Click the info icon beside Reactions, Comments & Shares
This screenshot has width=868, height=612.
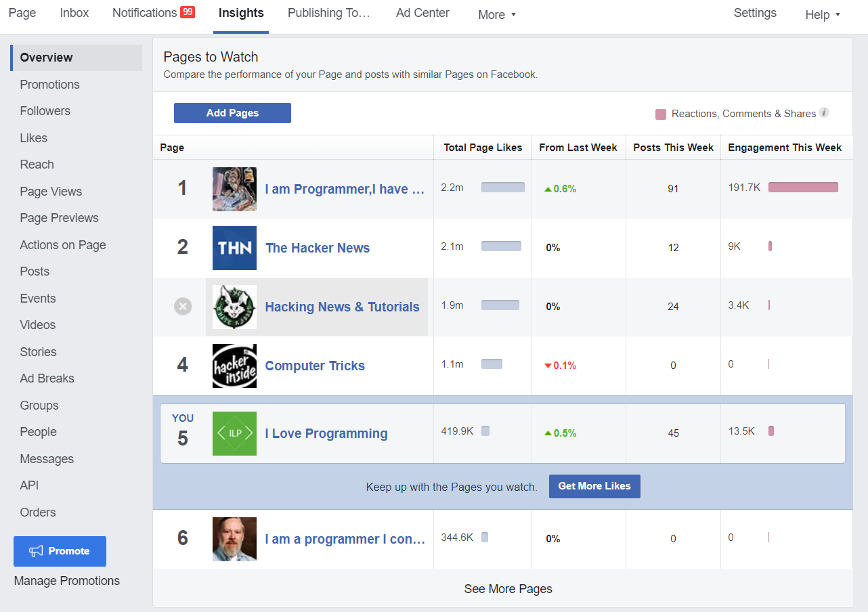[824, 113]
